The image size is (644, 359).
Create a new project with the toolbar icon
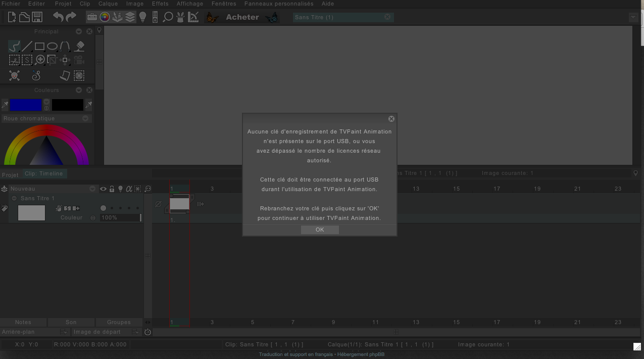12,17
